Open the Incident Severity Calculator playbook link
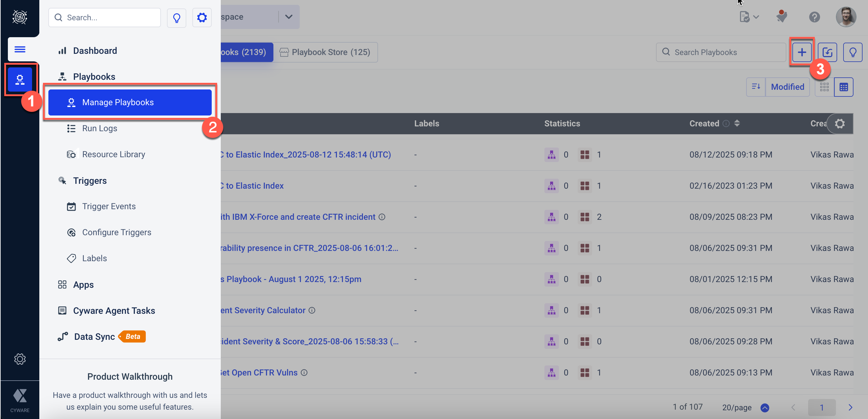 [x=263, y=310]
